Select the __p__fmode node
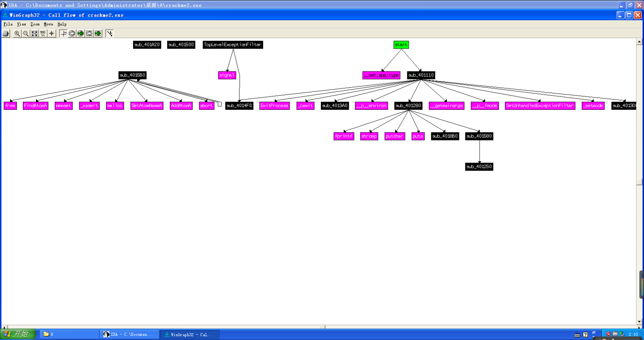 (485, 106)
